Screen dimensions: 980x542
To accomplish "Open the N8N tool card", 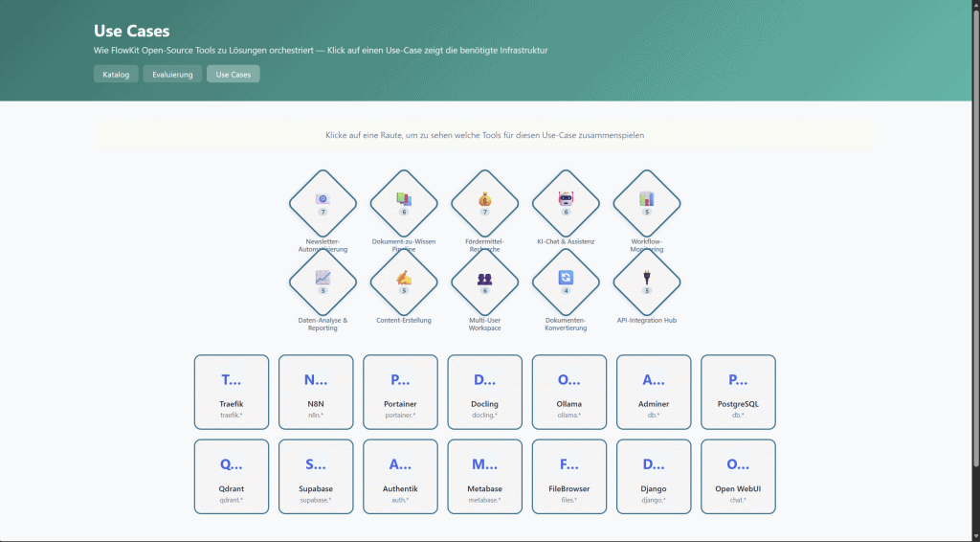I will 316,392.
